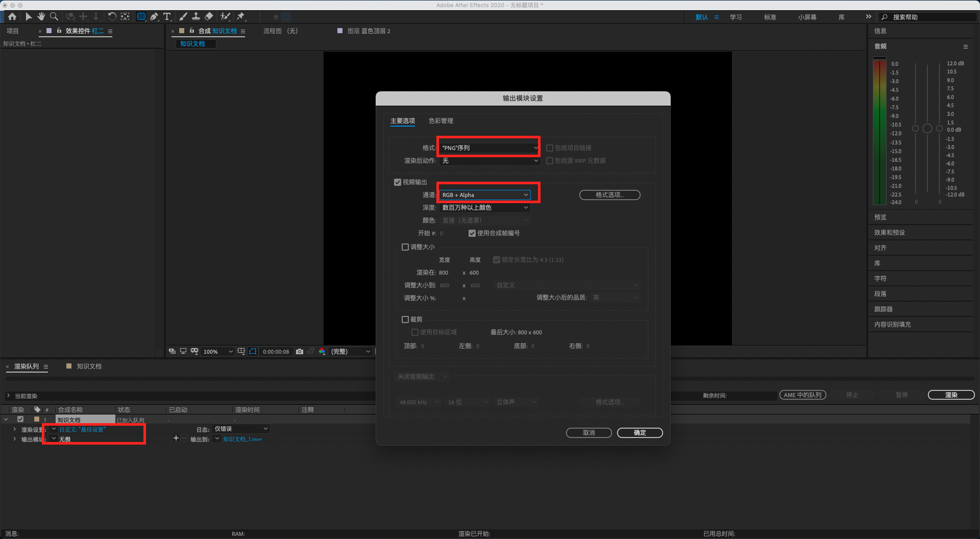Click 确定 button in dialog
The width and height of the screenshot is (980, 539).
640,433
